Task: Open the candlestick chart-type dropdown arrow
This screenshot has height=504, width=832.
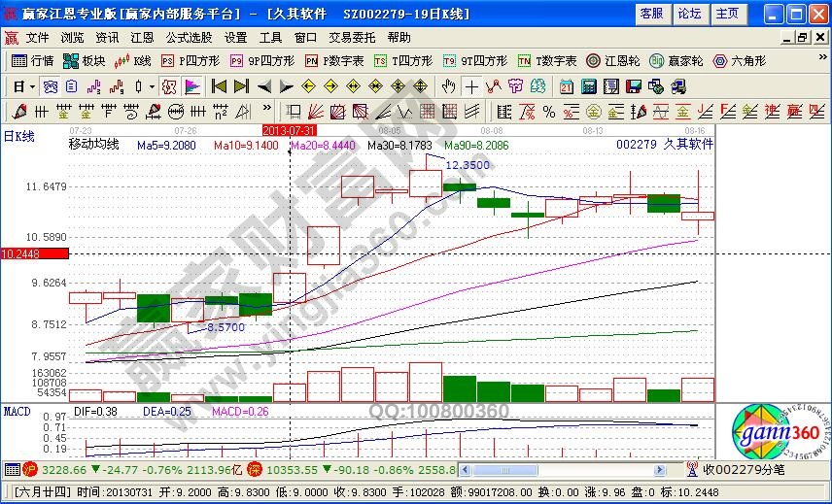Action: pos(152,86)
